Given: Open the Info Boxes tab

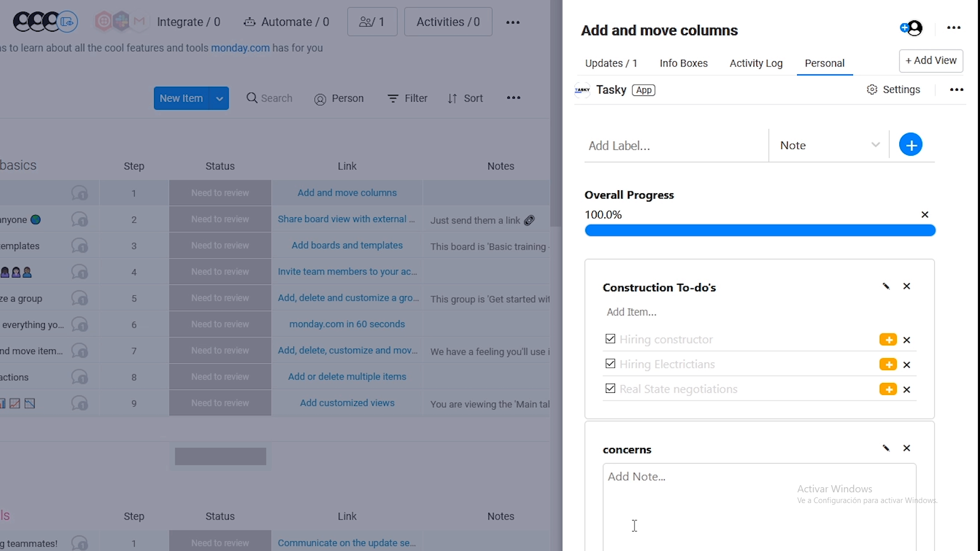Looking at the screenshot, I should pyautogui.click(x=683, y=63).
